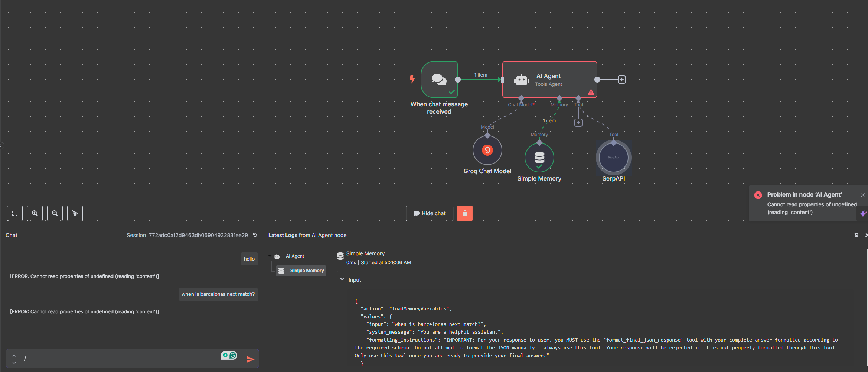The height and width of the screenshot is (372, 868).
Task: Hide the chat panel
Action: (x=430, y=213)
